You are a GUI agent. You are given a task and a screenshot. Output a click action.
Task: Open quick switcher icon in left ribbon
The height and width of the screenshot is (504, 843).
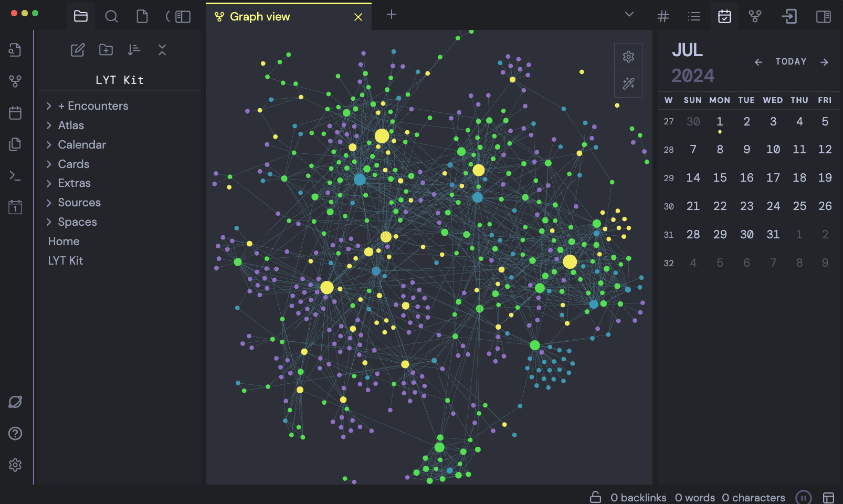(15, 50)
